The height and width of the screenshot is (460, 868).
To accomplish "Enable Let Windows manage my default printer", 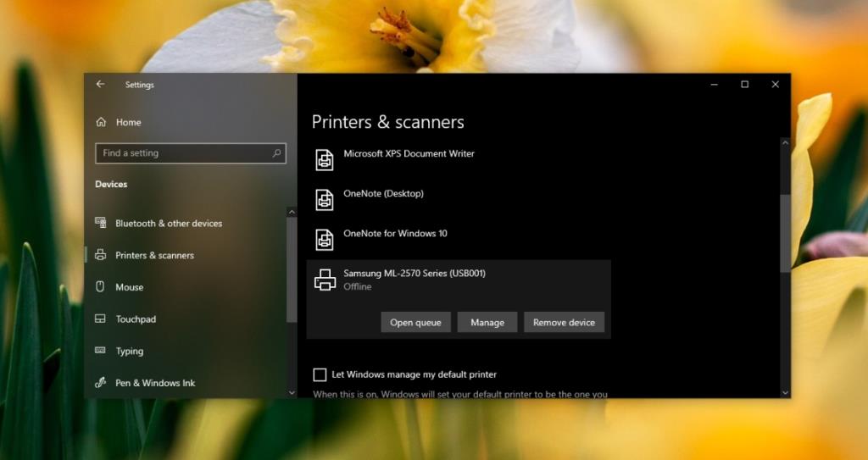I will coord(320,374).
